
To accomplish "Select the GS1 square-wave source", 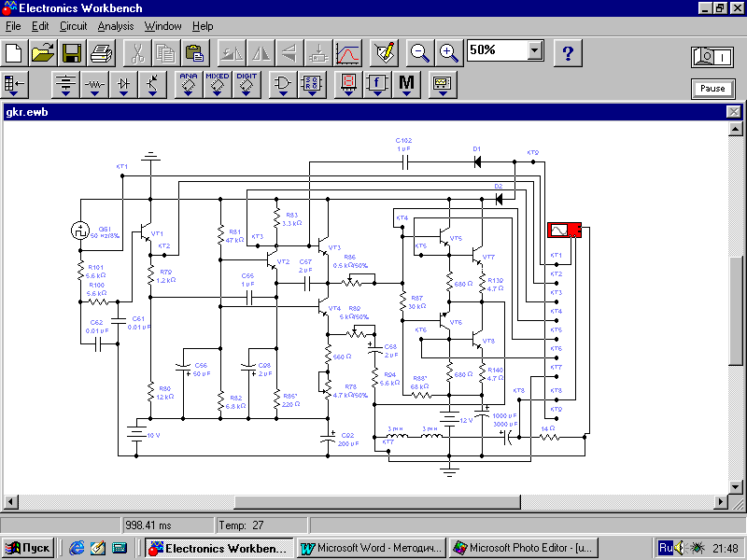I will coord(80,231).
